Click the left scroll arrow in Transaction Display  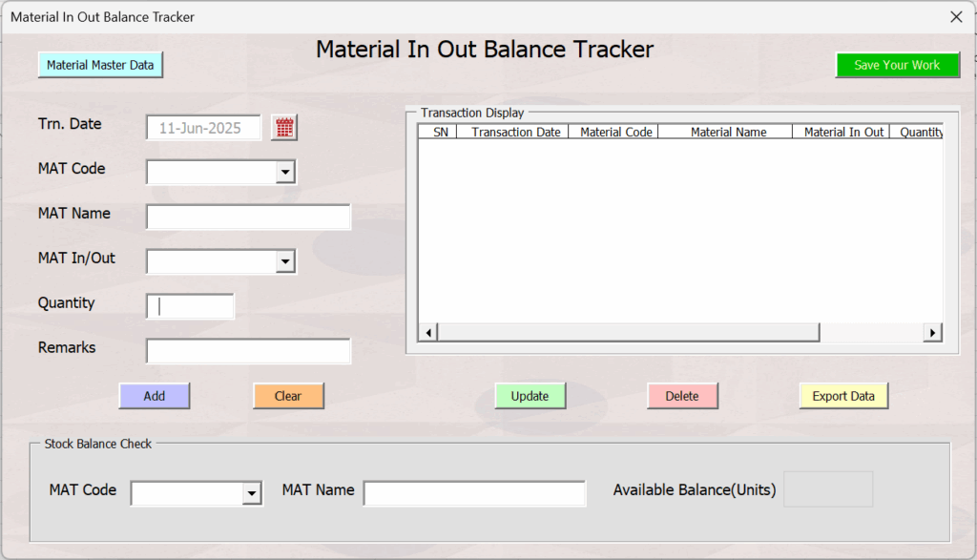pos(428,332)
